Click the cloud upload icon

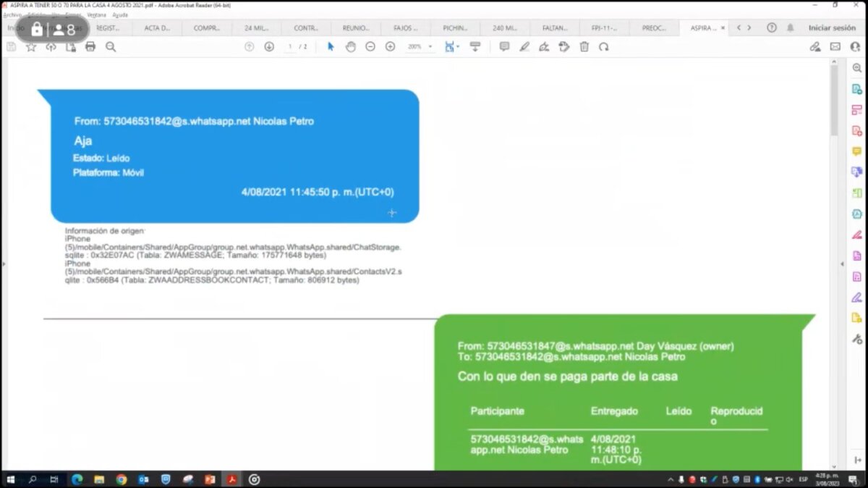click(x=51, y=46)
